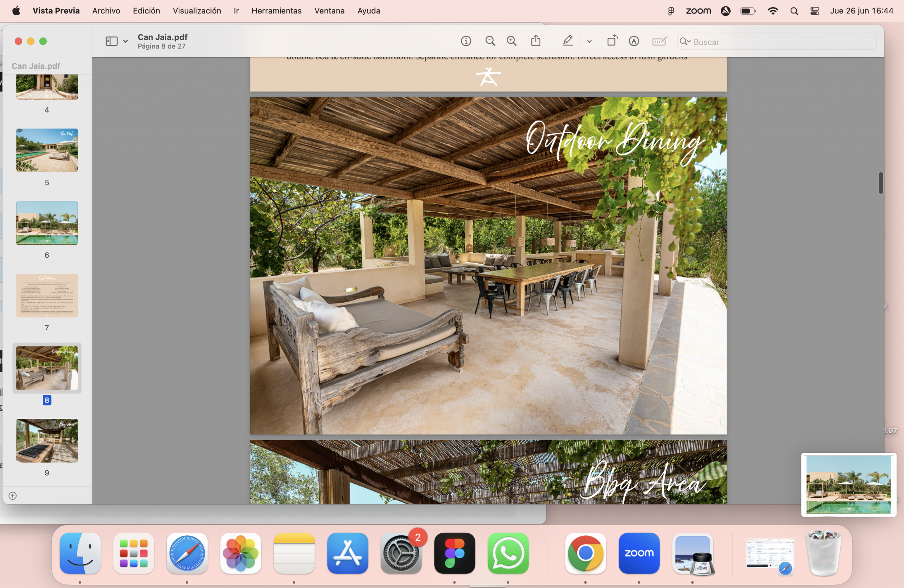Screen dimensions: 904x588
Task: Select the Markup highlight pen tool
Action: click(567, 41)
